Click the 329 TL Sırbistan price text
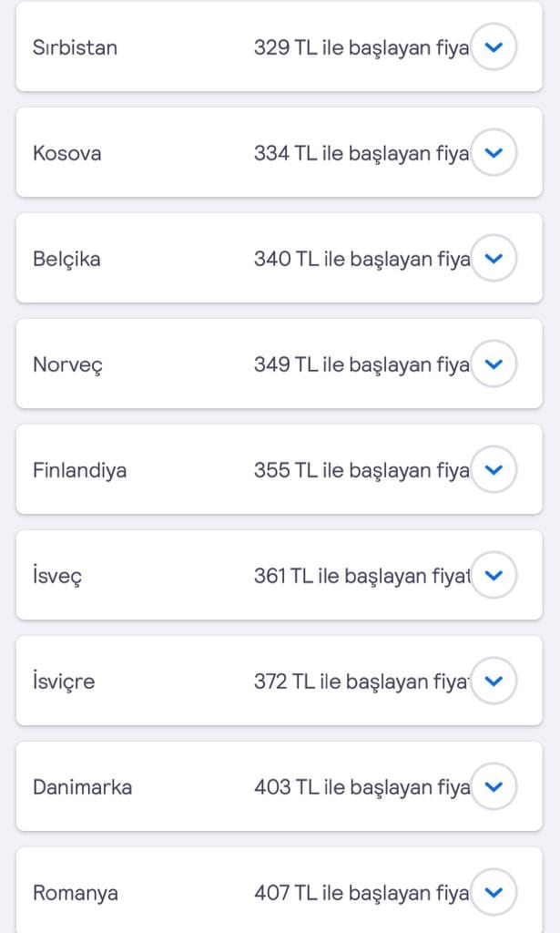 tap(361, 47)
